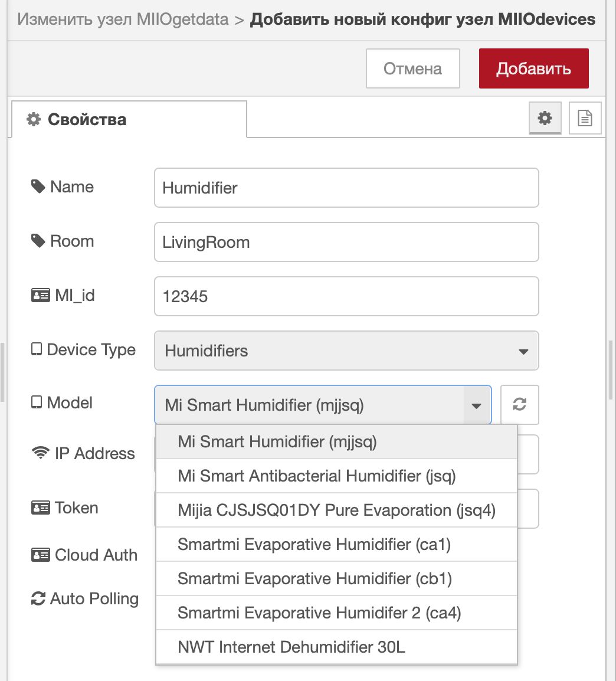This screenshot has height=681, width=616.
Task: Click the Device Type tablet icon
Action: click(x=37, y=349)
